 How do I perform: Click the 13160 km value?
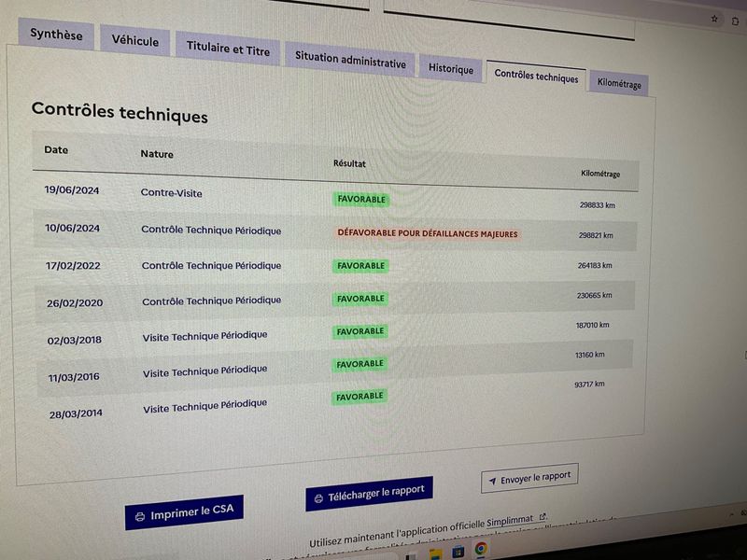(x=589, y=355)
